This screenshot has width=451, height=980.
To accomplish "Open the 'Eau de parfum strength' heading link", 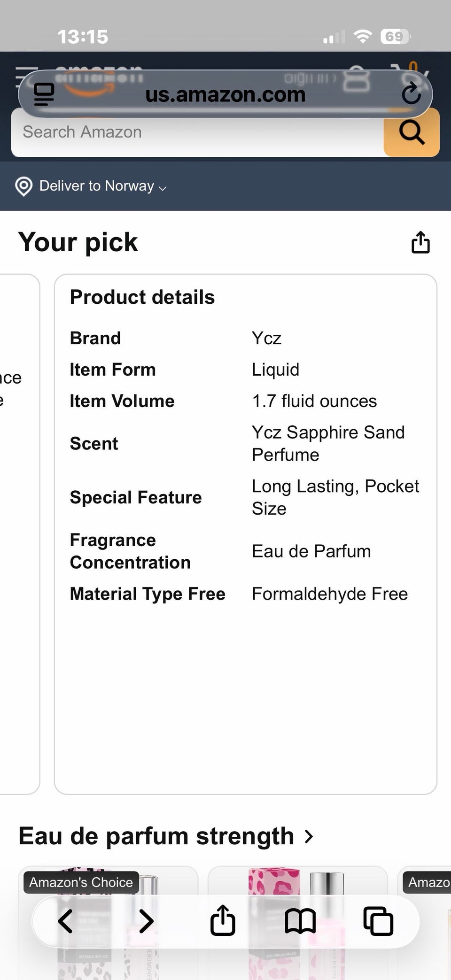I will (156, 836).
